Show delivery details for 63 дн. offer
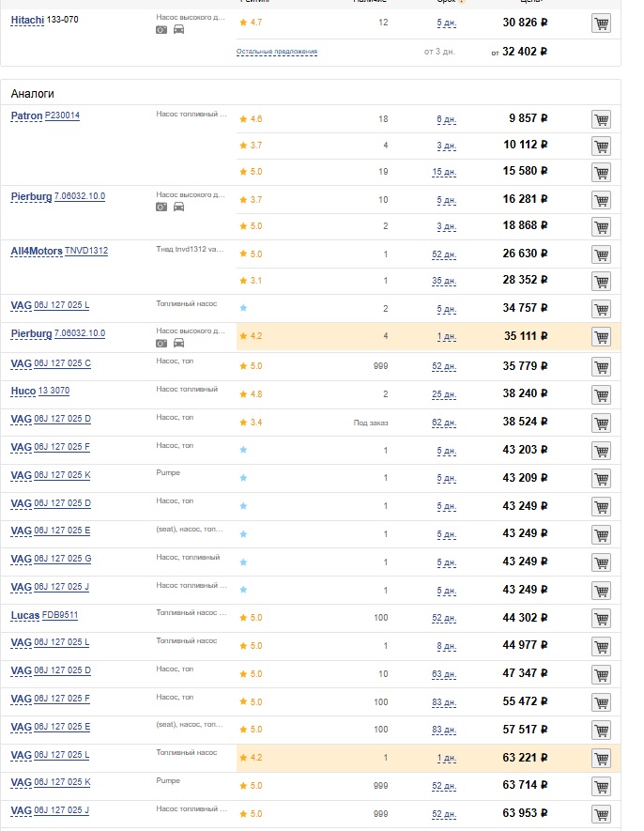 coord(444,674)
